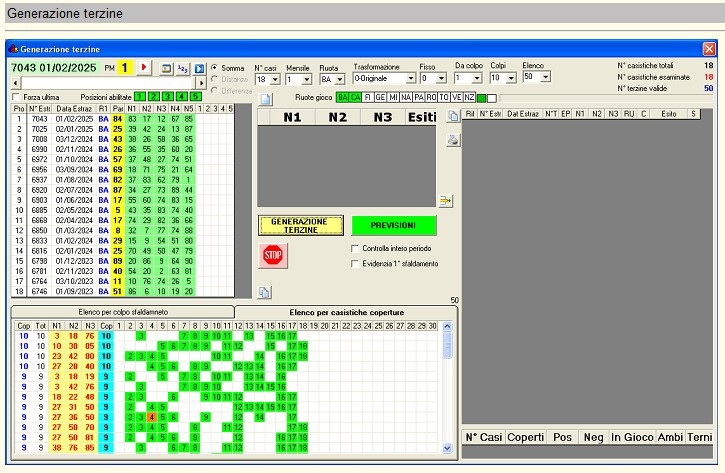725x473 pixels.
Task: Select the Elenco per casistiche coperture tab
Action: pos(345,312)
